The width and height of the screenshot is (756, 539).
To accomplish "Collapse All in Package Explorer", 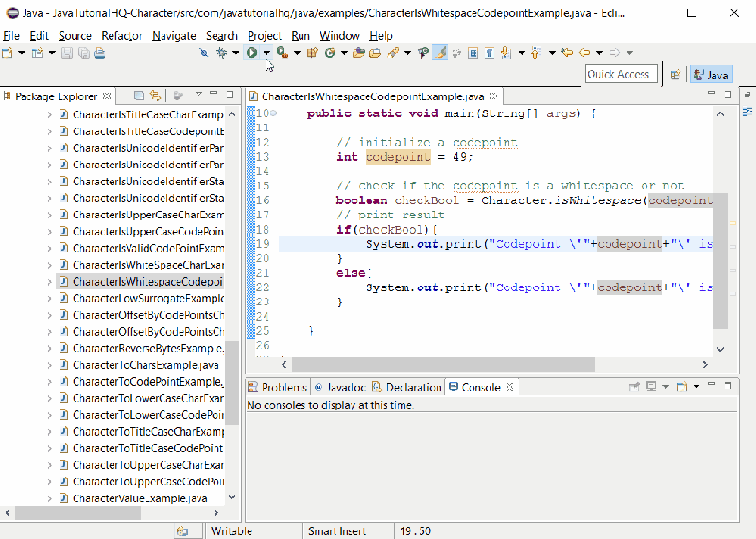I will (x=138, y=96).
